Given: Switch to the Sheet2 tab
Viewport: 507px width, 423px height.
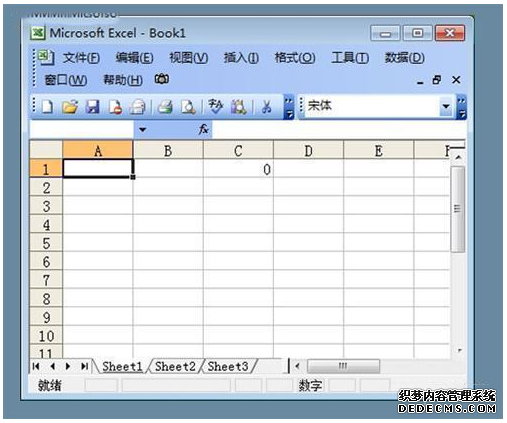Looking at the screenshot, I should pyautogui.click(x=175, y=366).
